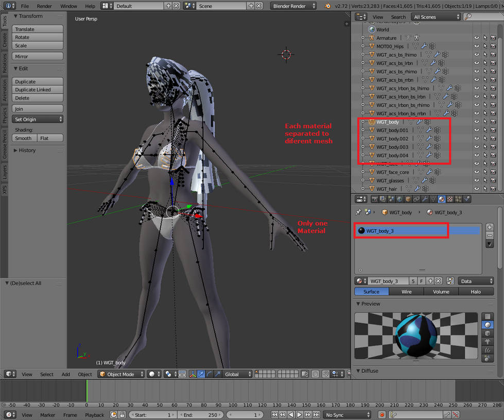The width and height of the screenshot is (504, 420).
Task: Open the File menu
Action: (25, 6)
